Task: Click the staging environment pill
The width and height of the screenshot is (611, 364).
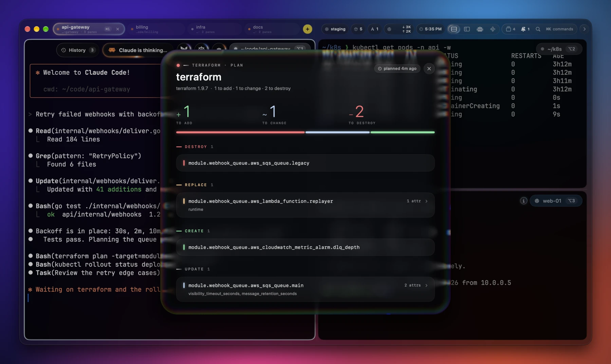Action: tap(335, 29)
